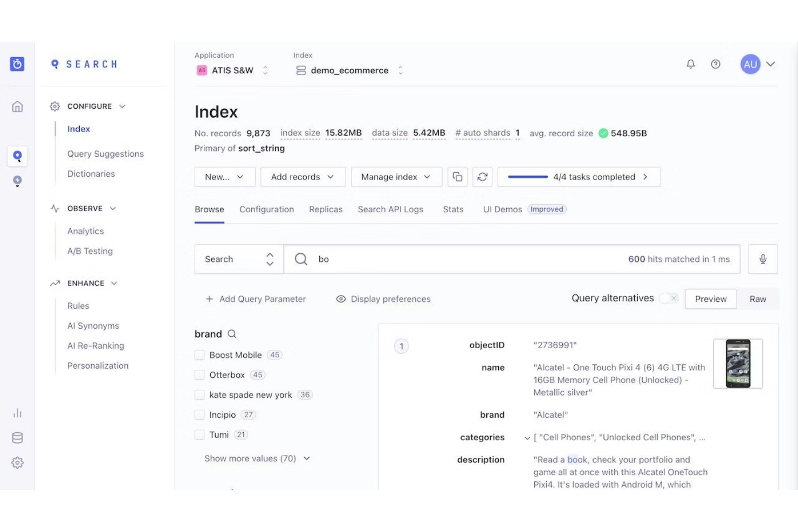Select the Search magnifier icon in sidebar
This screenshot has height=532, width=798.
click(17, 156)
